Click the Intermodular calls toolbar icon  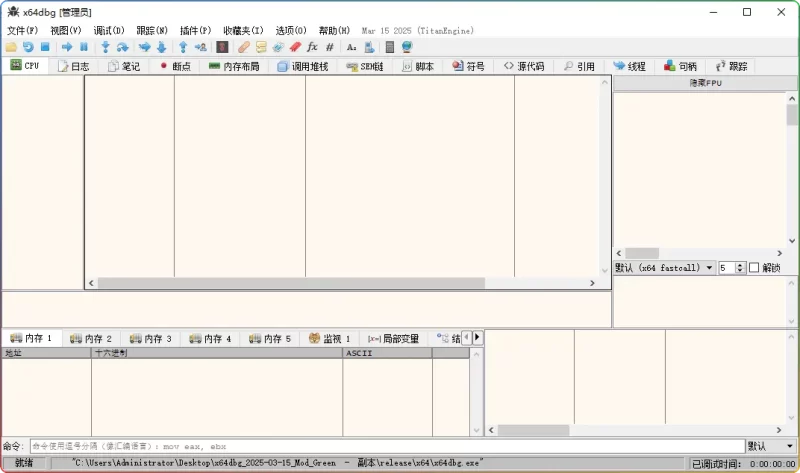(x=369, y=47)
